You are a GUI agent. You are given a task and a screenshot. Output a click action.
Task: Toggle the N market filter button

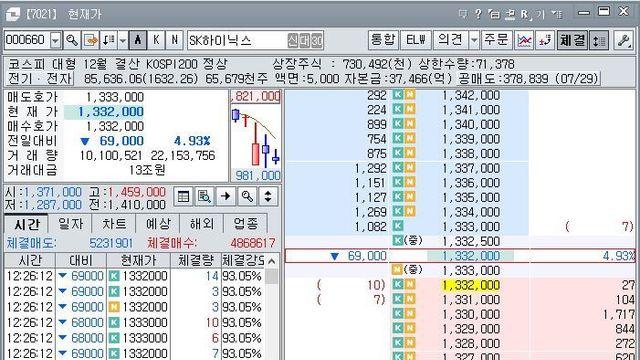click(174, 40)
